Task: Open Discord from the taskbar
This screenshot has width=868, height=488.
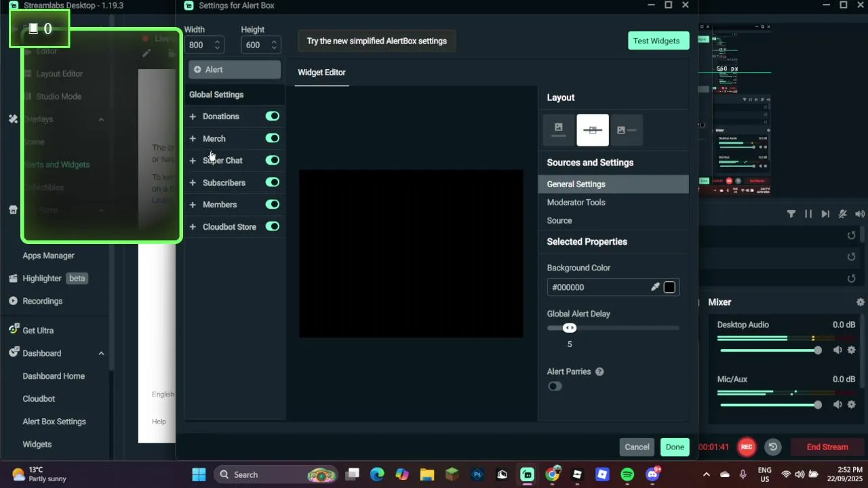Action: click(x=653, y=474)
